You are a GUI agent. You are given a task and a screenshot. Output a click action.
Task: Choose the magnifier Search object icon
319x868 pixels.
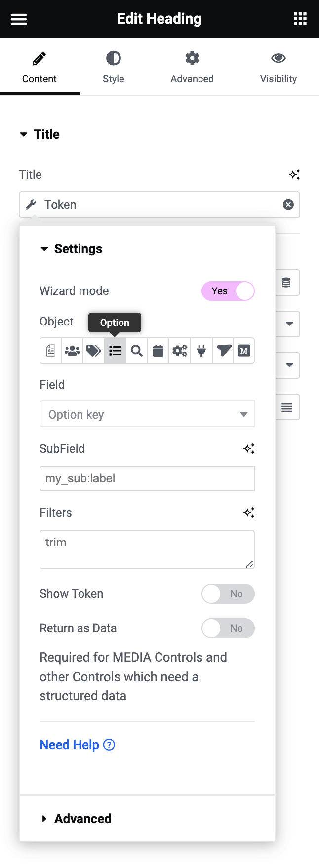pos(137,351)
